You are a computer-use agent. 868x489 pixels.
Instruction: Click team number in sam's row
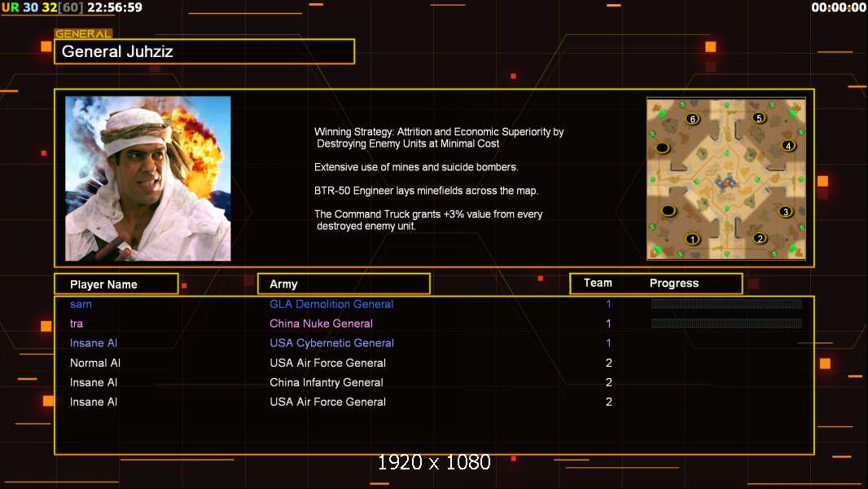(608, 304)
